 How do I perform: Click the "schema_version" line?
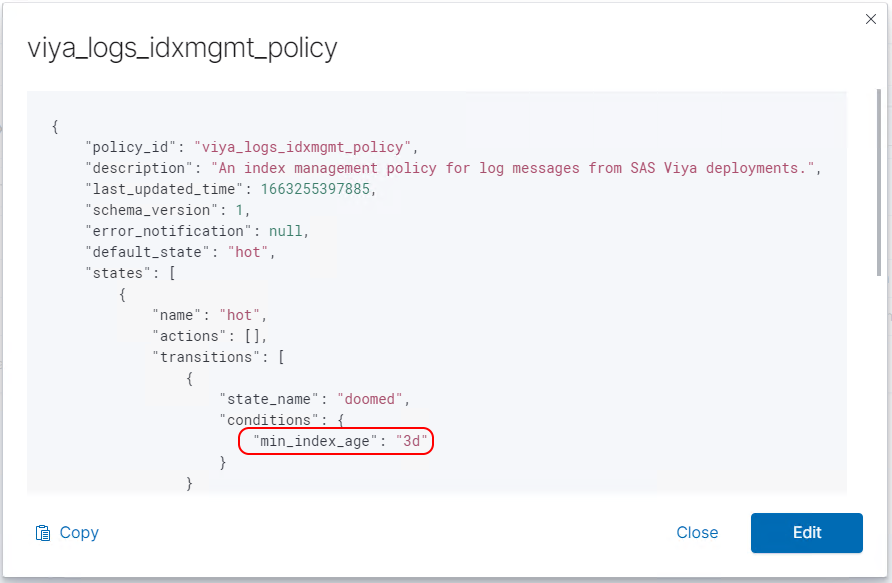tap(168, 210)
